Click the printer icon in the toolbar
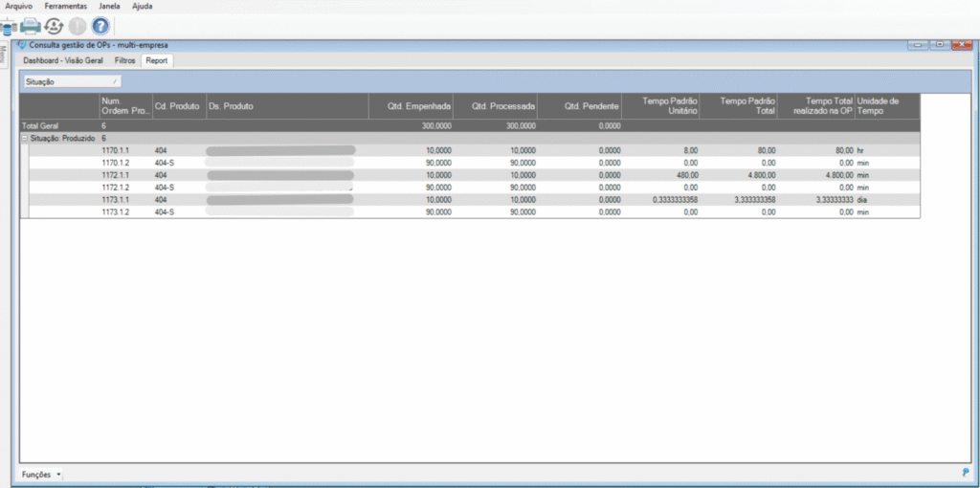Viewport: 980px width, 488px height. pos(31,26)
